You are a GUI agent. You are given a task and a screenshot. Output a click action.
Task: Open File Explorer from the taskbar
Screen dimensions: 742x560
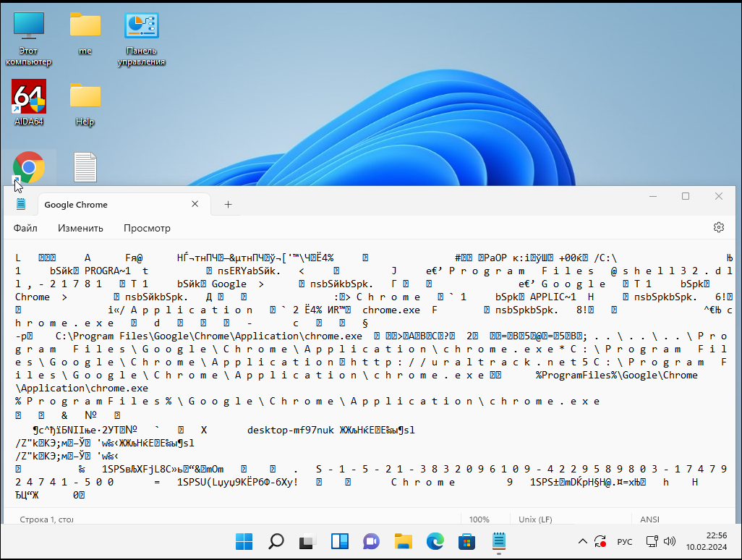(403, 541)
